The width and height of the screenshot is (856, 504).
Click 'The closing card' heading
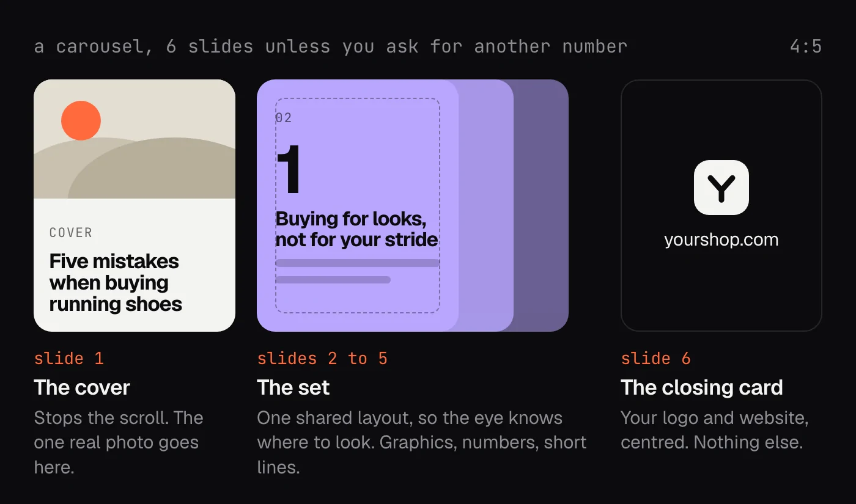click(x=702, y=387)
